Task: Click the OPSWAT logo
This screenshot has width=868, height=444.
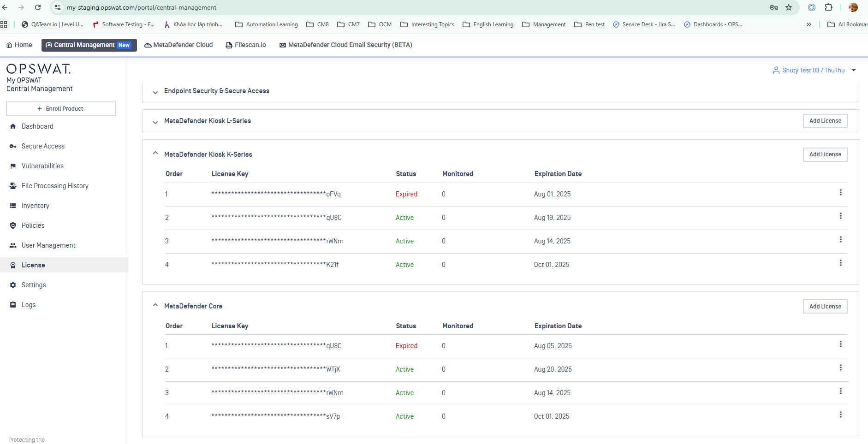Action: click(x=39, y=69)
